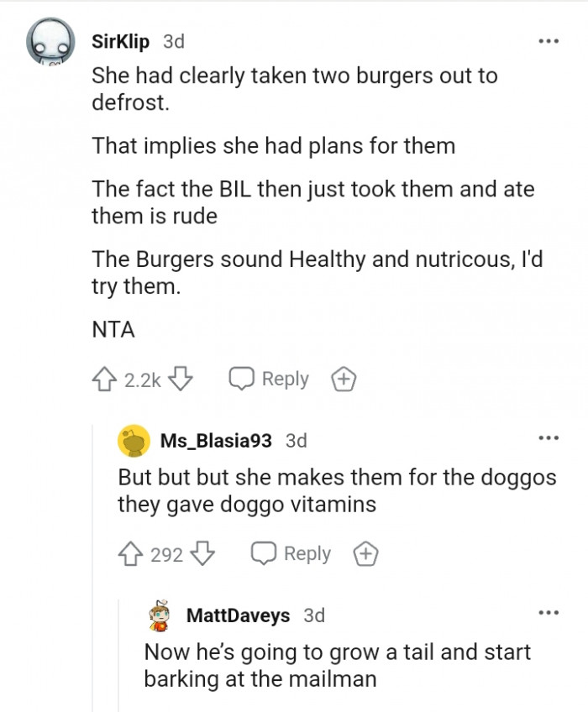588x712 pixels.
Task: Open the award menu on SirKlip's comment
Action: point(341,379)
